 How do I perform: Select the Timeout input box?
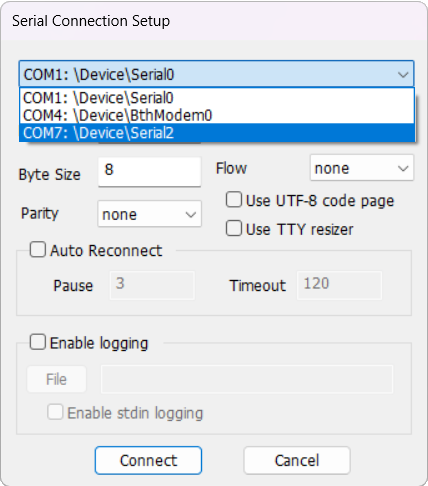click(339, 285)
